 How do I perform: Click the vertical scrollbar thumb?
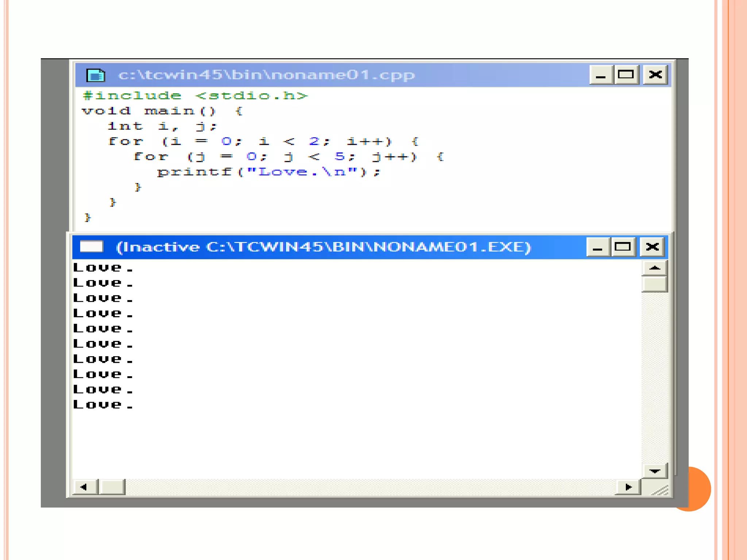[655, 284]
